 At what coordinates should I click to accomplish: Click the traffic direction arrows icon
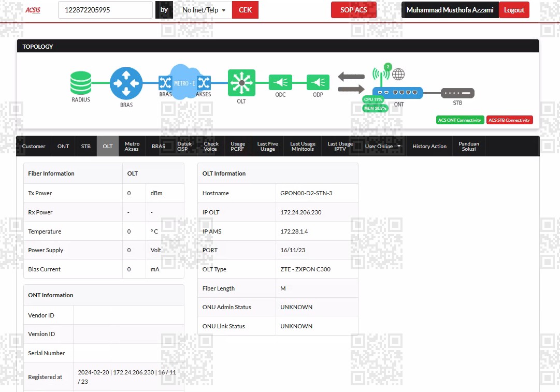[351, 82]
